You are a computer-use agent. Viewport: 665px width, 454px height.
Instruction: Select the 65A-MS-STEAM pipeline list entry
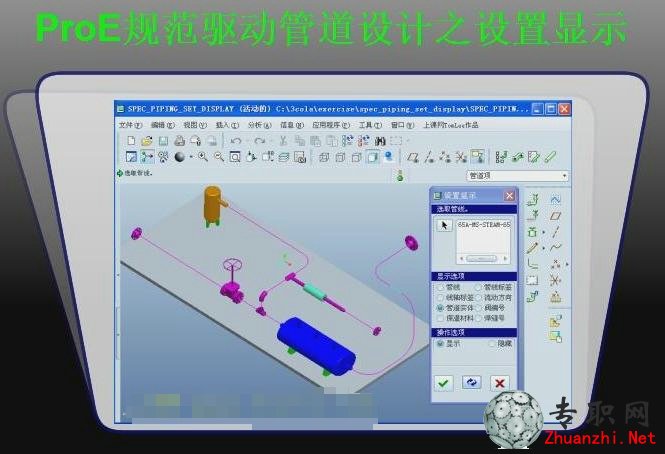pyautogui.click(x=483, y=224)
